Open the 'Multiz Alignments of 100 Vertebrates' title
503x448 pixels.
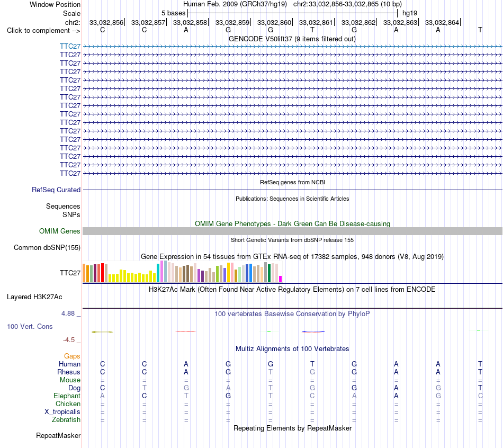[292, 349]
